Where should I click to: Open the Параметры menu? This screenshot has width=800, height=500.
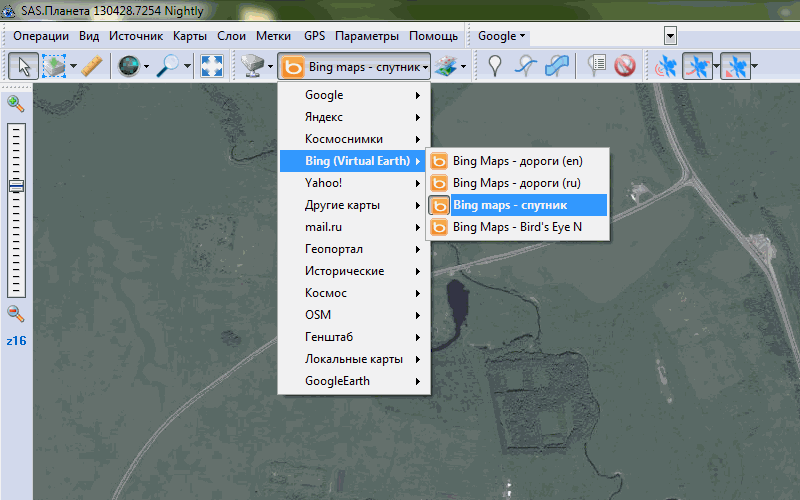(x=366, y=36)
